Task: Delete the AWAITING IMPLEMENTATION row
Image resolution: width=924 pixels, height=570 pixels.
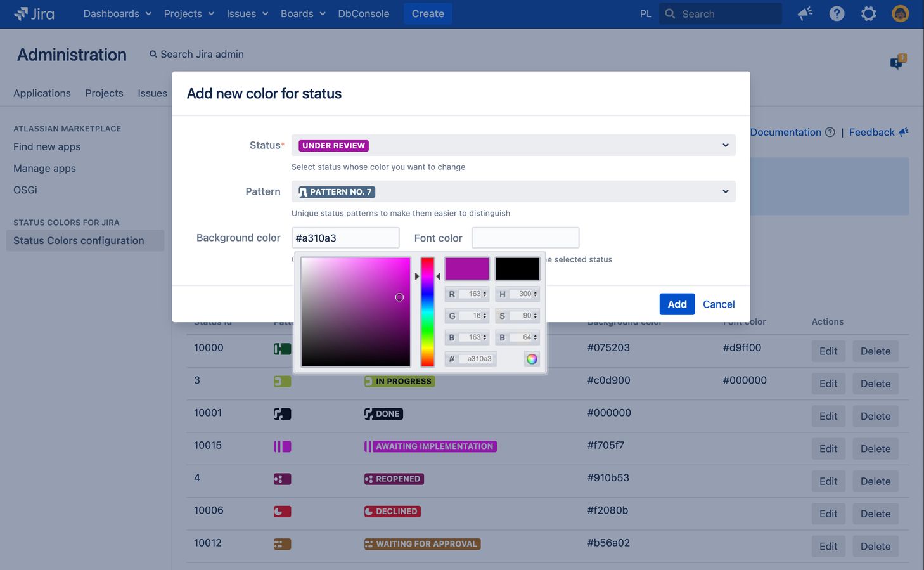Action: pyautogui.click(x=875, y=449)
